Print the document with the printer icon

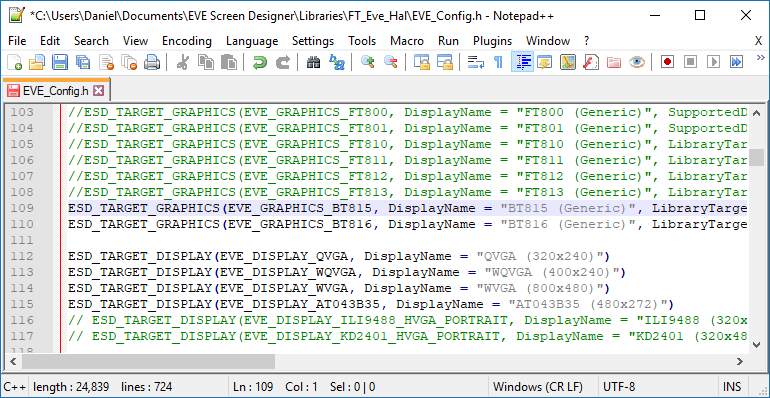point(152,62)
